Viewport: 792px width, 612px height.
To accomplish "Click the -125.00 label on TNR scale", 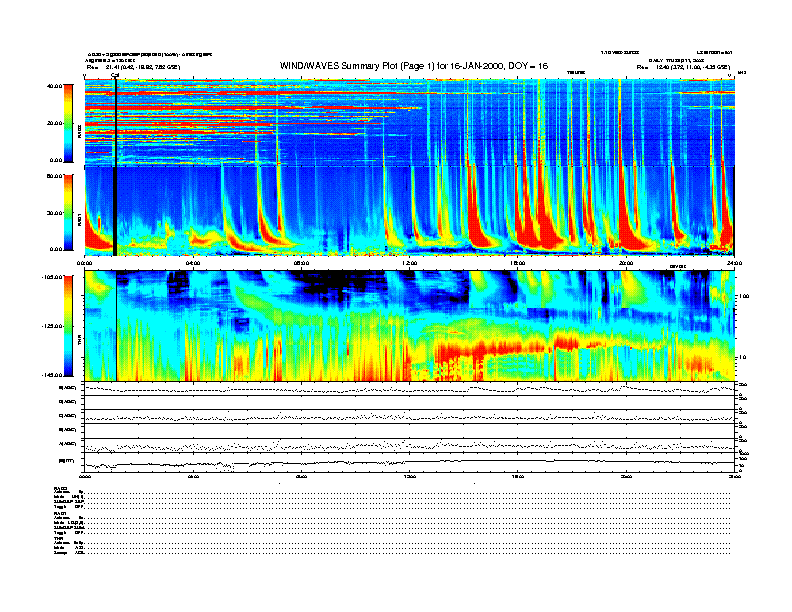I will coord(52,326).
